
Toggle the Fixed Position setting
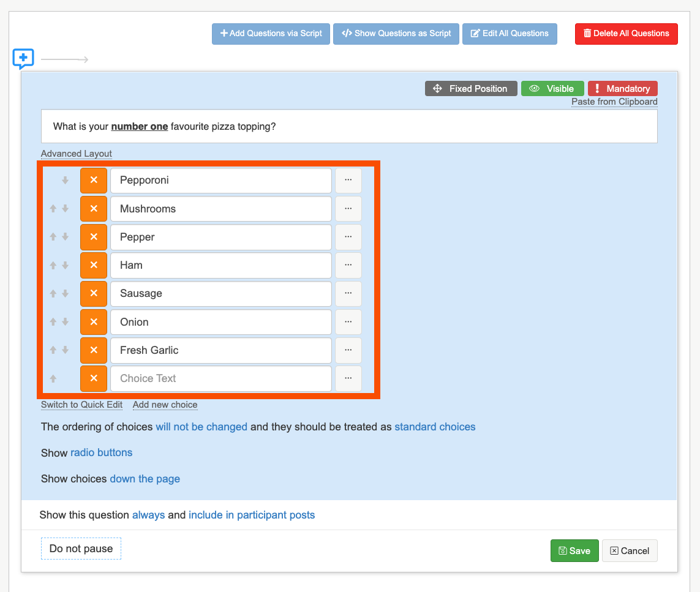[471, 89]
